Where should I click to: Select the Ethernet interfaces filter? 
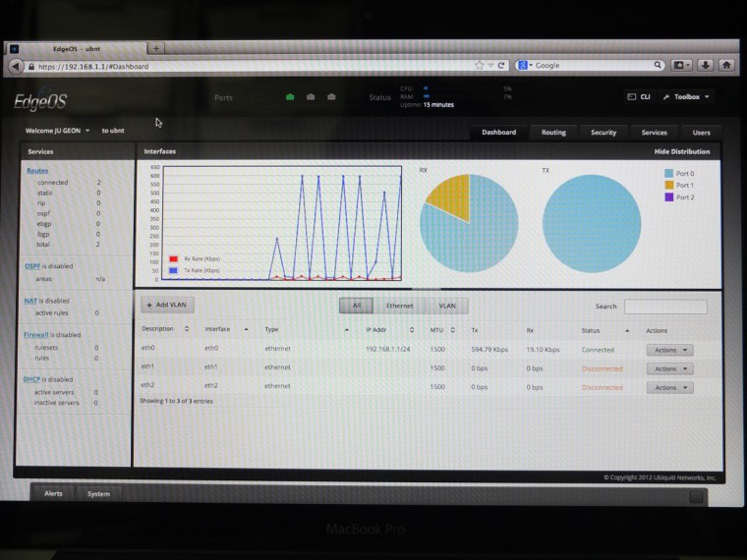pyautogui.click(x=399, y=306)
